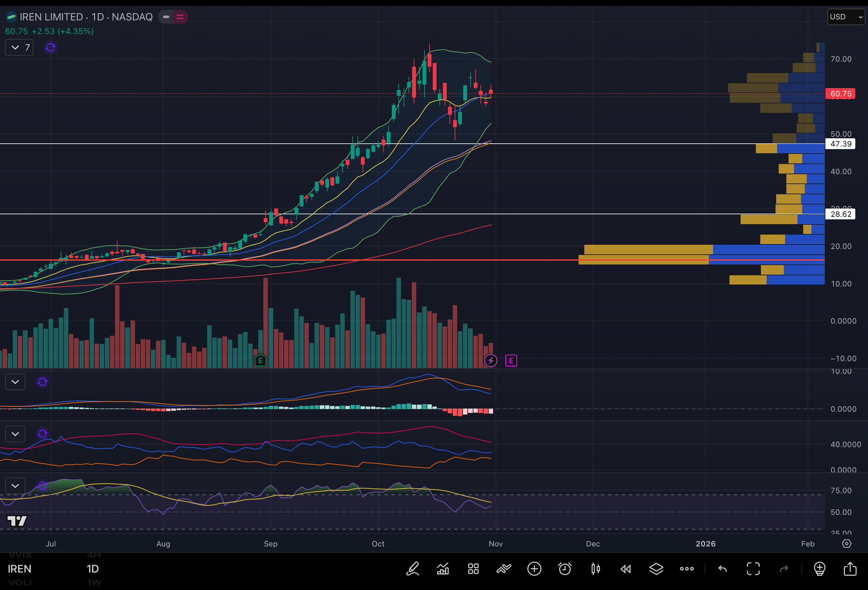Start bar replay with rewind icon
The height and width of the screenshot is (590, 868).
[626, 569]
